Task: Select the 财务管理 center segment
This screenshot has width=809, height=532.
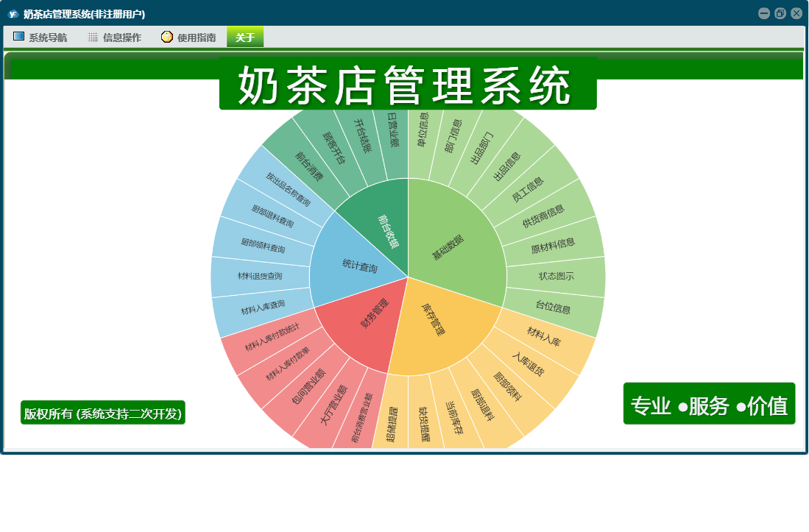Action: click(375, 313)
